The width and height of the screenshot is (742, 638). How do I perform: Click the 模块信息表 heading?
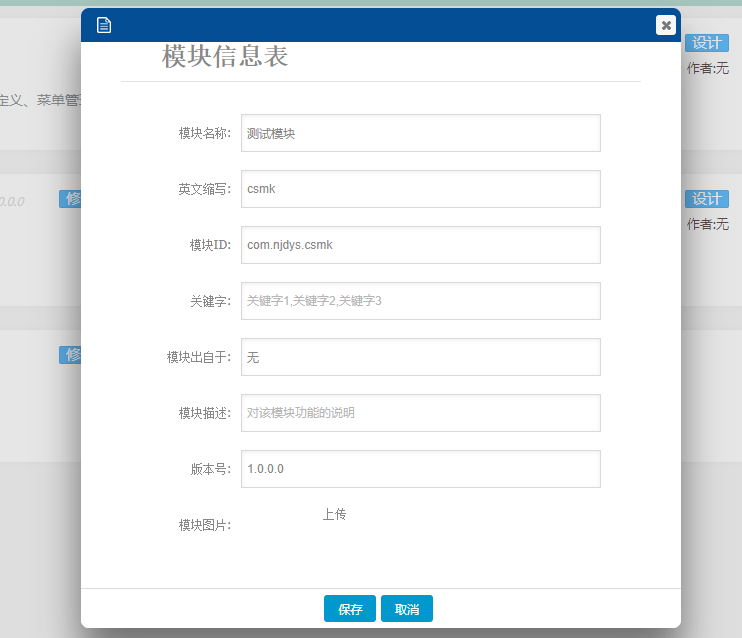click(225, 57)
